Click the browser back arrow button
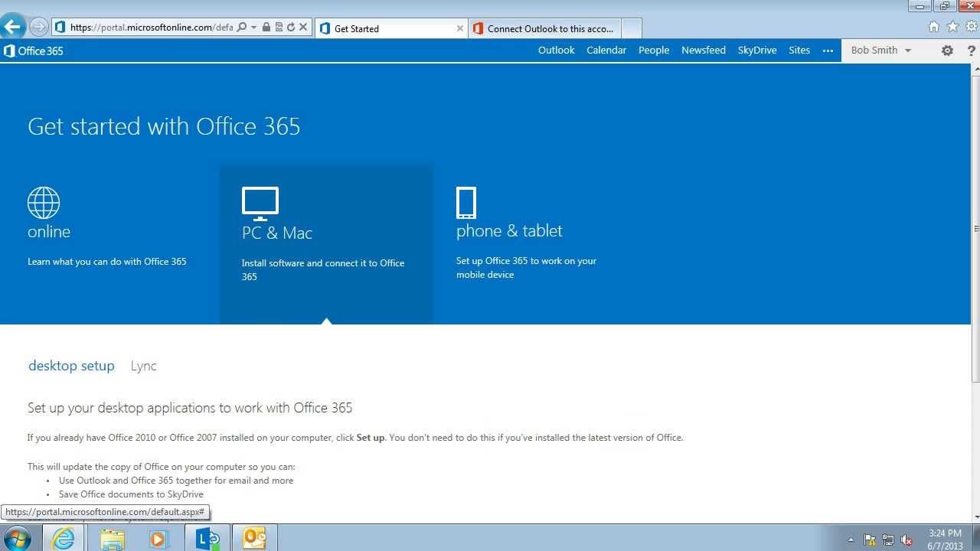This screenshot has height=551, width=980. [12, 27]
